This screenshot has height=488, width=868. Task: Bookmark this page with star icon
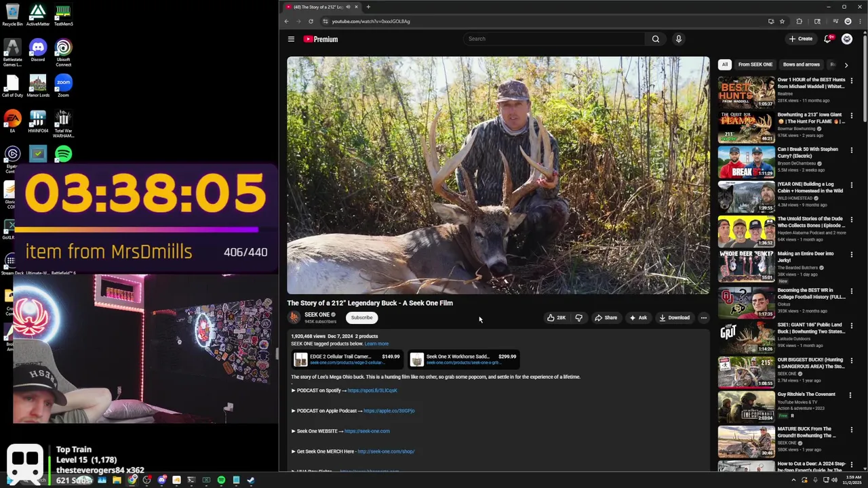click(782, 21)
